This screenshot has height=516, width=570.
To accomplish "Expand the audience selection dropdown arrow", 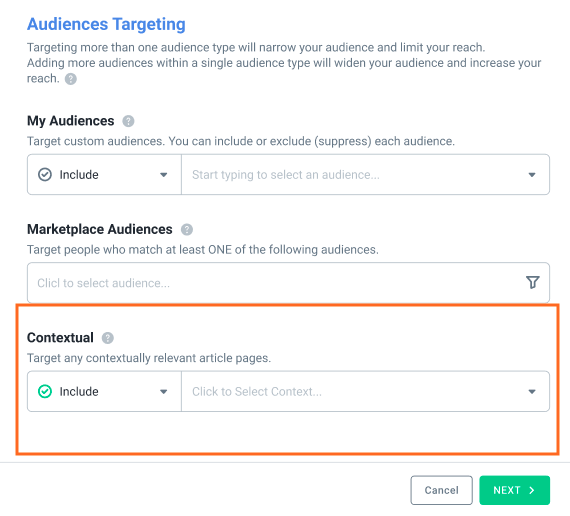I will (532, 175).
